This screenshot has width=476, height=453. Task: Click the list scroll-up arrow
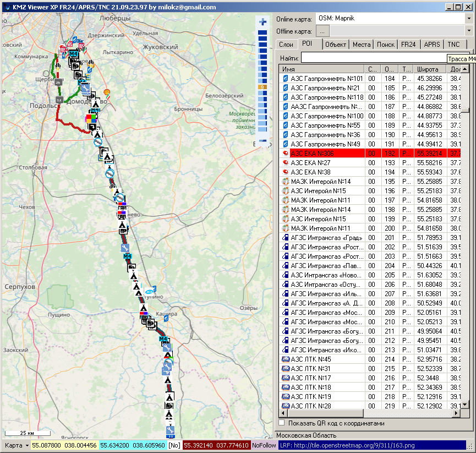pyautogui.click(x=465, y=69)
